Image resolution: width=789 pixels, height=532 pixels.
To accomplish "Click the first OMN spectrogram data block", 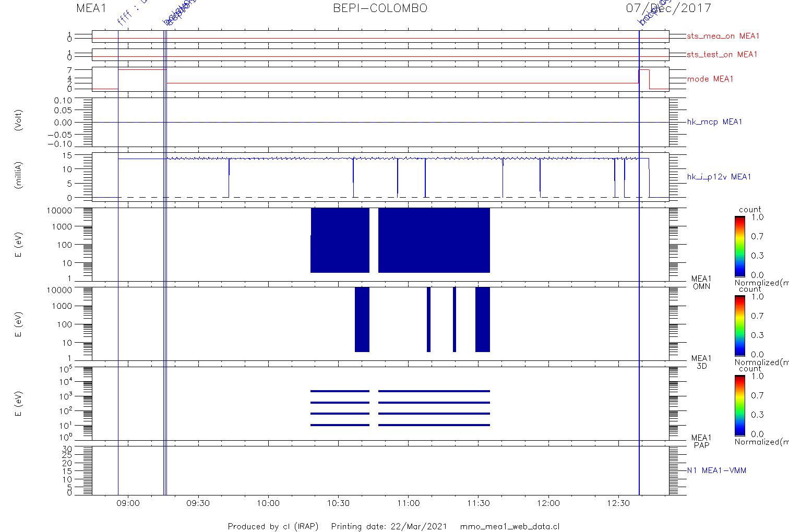I will tap(340, 240).
